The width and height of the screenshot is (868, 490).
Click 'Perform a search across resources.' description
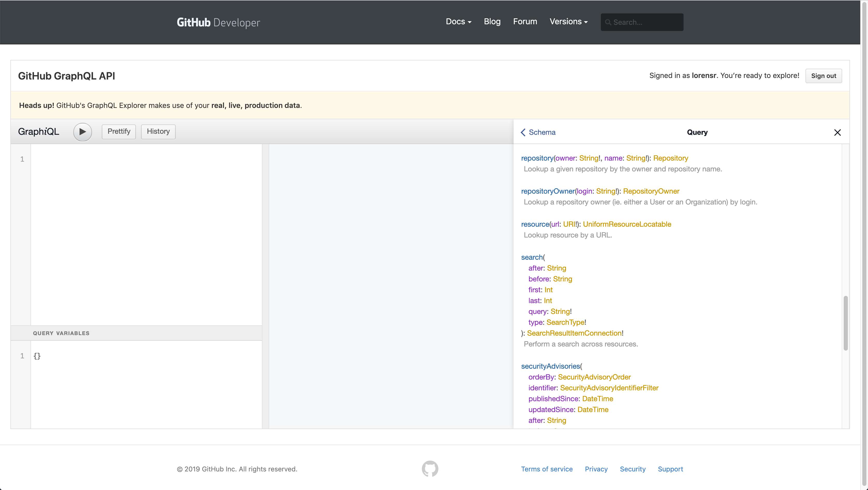[580, 344]
